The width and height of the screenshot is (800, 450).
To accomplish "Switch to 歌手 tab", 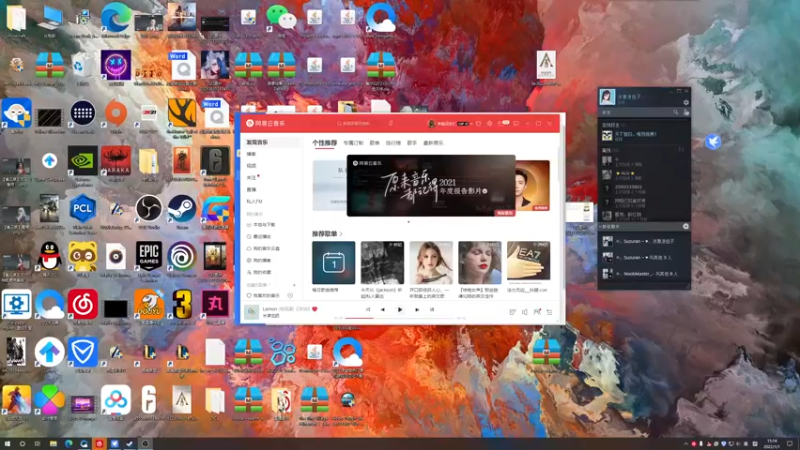I will 412,143.
